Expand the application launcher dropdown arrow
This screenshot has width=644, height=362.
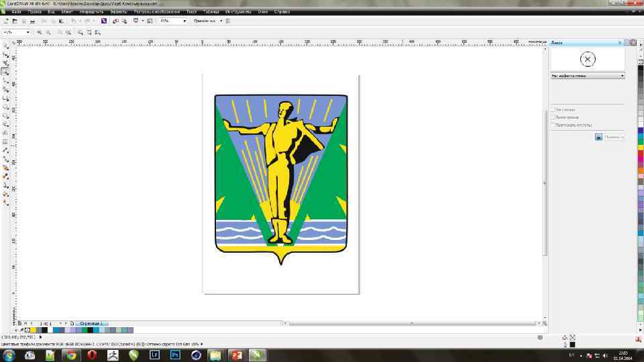(143, 21)
